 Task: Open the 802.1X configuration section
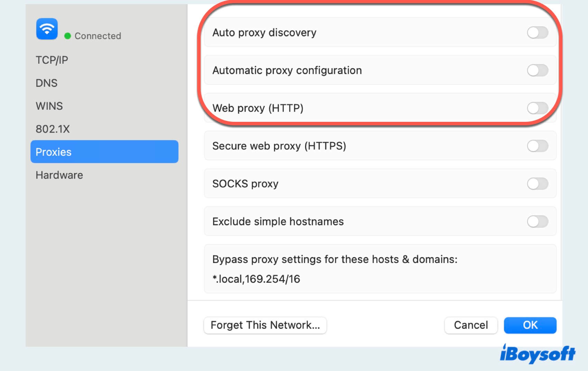53,129
